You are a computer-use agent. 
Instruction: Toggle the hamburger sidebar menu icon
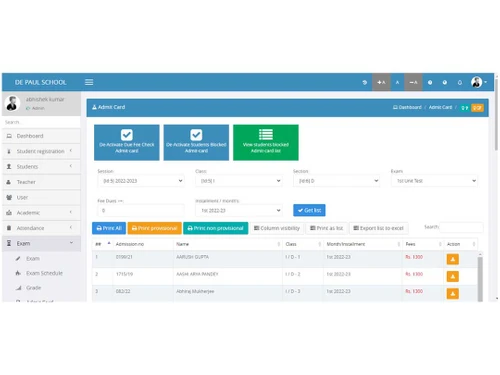89,82
